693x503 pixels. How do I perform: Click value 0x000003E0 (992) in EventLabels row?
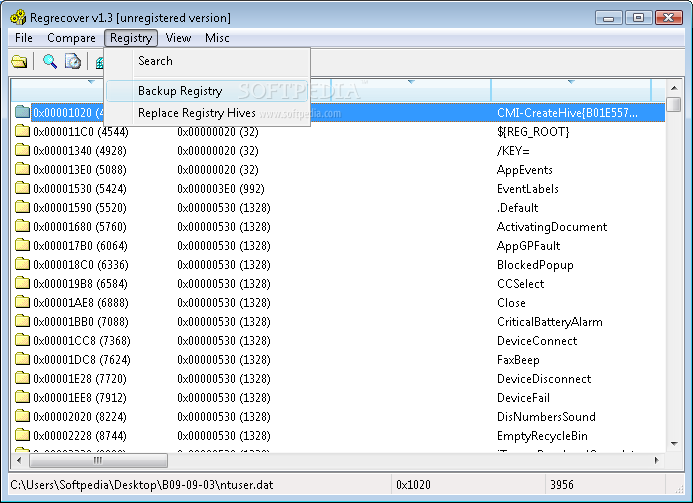point(221,189)
